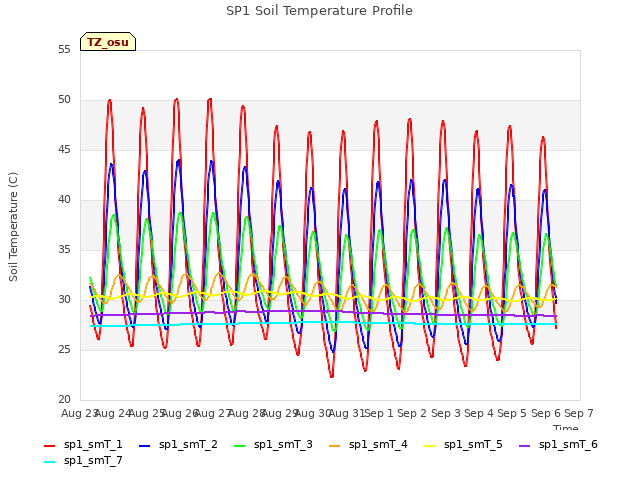Click the 50 y-axis tick label
This screenshot has width=640, height=480.
point(64,100)
